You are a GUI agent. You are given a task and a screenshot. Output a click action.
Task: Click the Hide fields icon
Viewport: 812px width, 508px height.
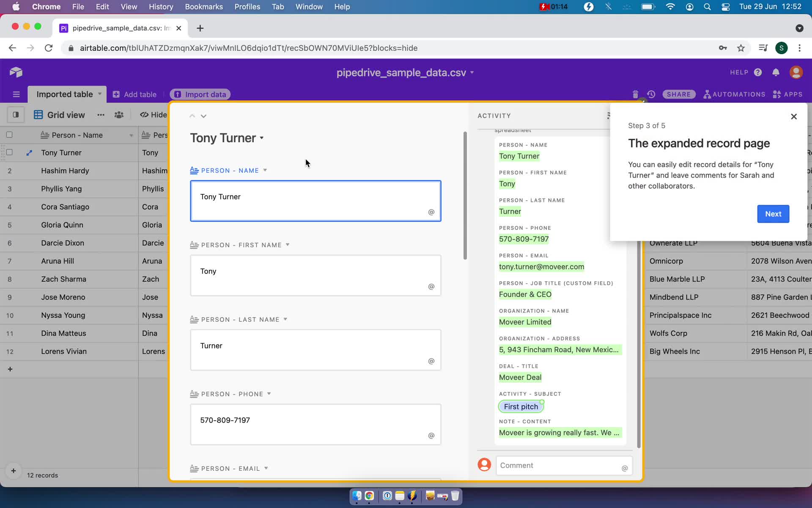(144, 115)
